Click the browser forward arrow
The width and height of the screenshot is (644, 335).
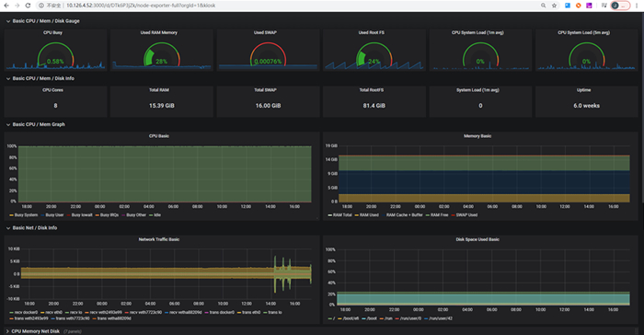pos(17,6)
